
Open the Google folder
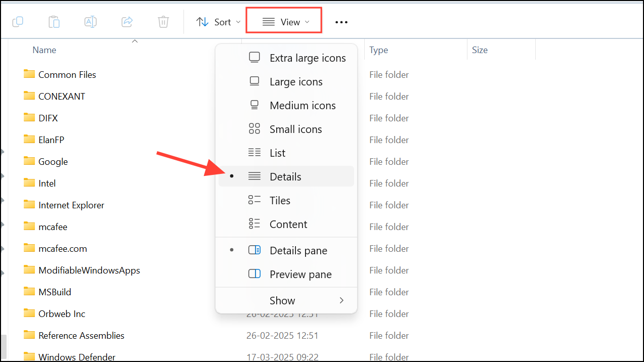point(53,161)
